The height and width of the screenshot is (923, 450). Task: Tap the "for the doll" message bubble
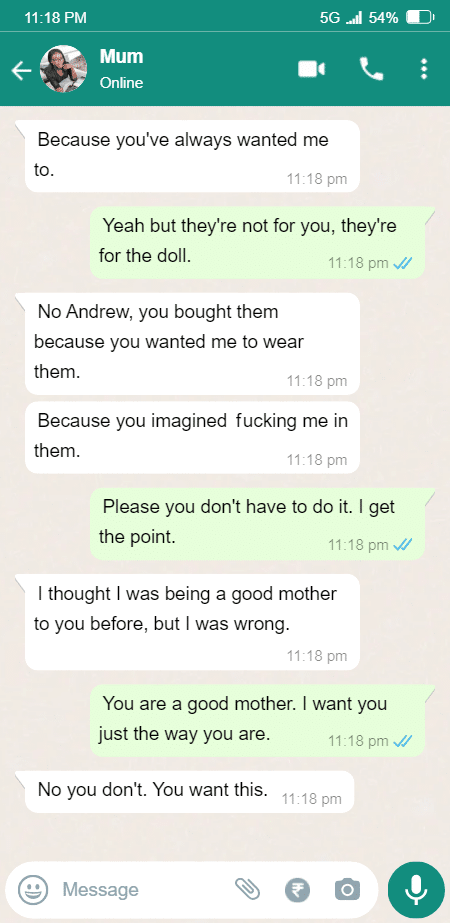[x=257, y=242]
